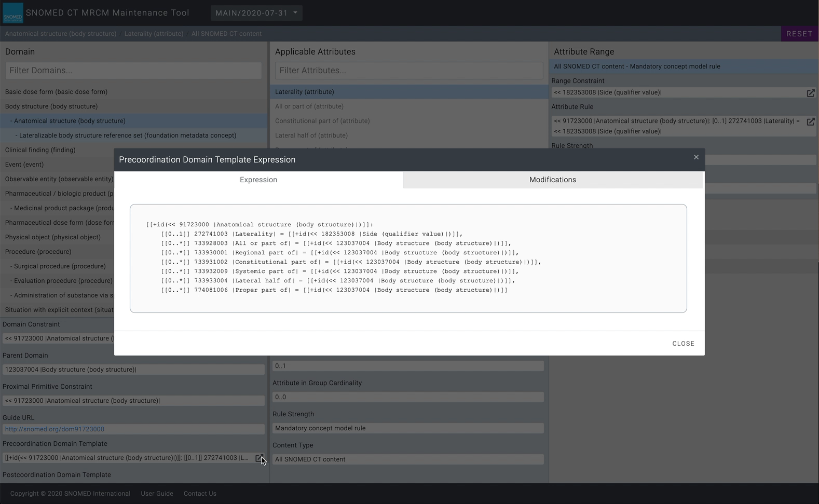The width and height of the screenshot is (819, 504).
Task: Click the Precoordination Domain Template field
Action: [128, 458]
